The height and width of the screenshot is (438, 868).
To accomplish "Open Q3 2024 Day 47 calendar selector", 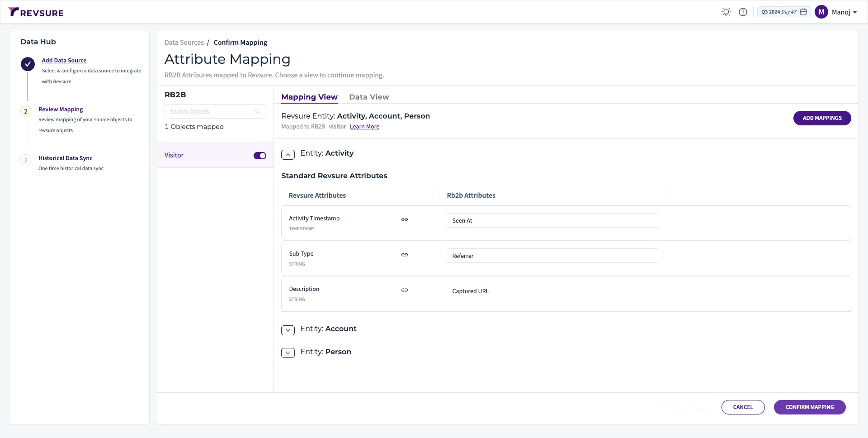I will [784, 12].
